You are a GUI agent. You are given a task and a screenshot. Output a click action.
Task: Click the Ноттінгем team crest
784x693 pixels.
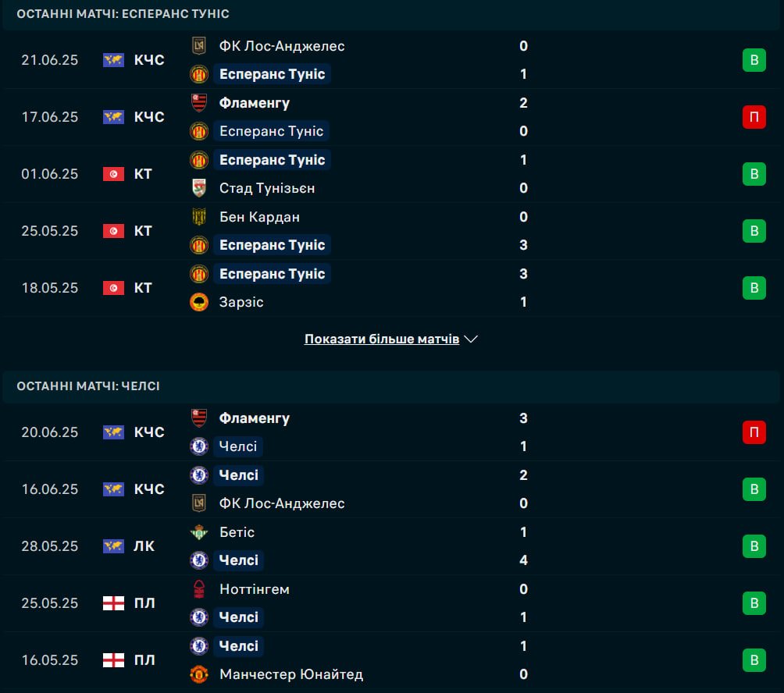pyautogui.click(x=199, y=589)
